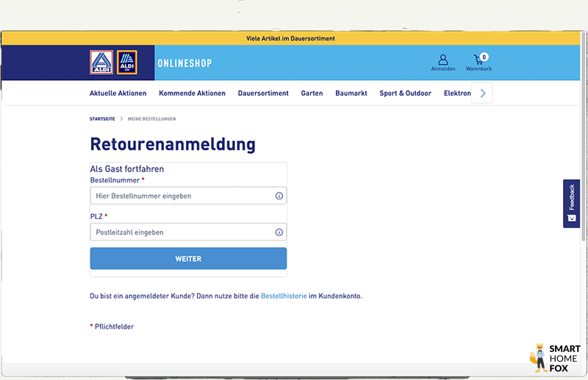Screen dimensions: 588x380
Task: Show info for Bestellnummer field
Action: pos(279,196)
